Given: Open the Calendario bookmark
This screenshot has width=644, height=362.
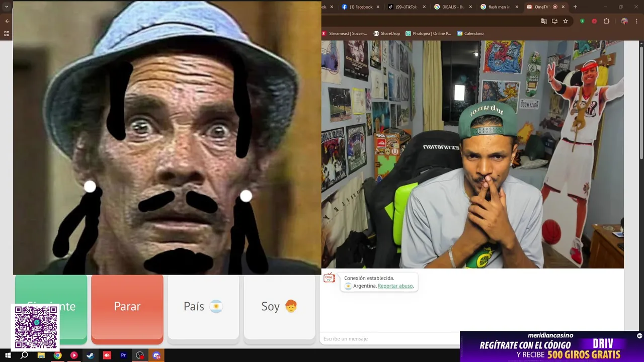Looking at the screenshot, I should [x=470, y=34].
